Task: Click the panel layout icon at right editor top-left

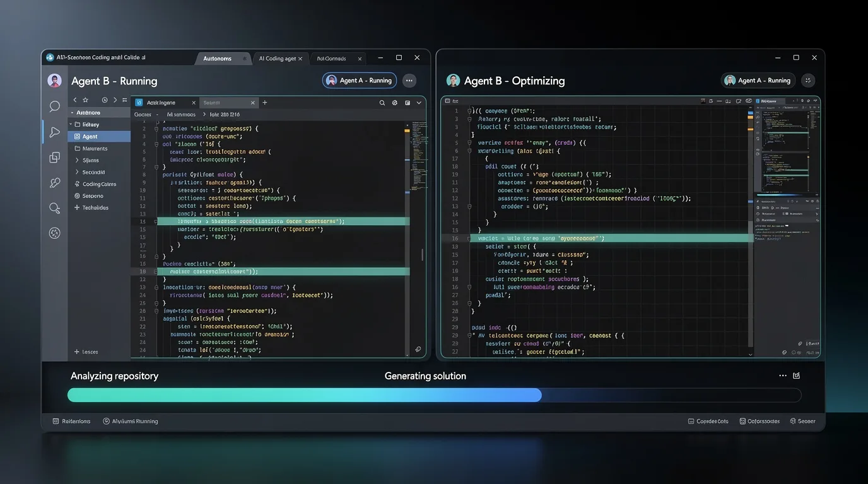Action: [x=447, y=101]
